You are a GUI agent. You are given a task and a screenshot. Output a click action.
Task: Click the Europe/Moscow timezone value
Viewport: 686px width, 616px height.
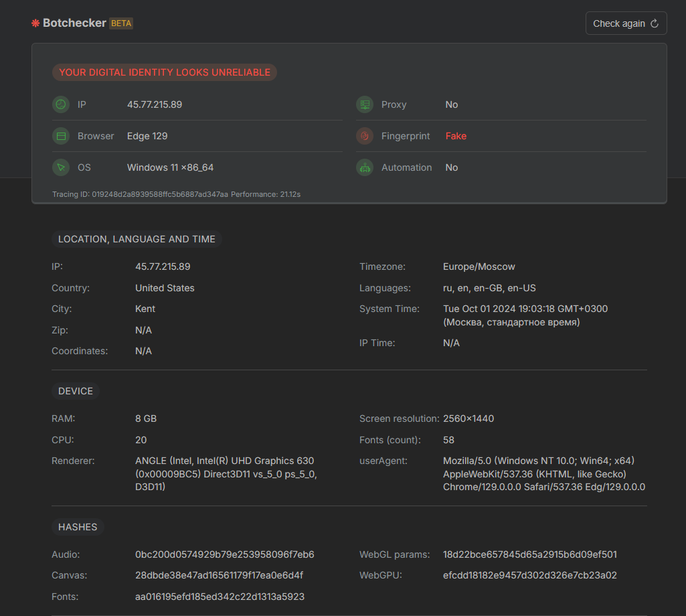click(479, 266)
